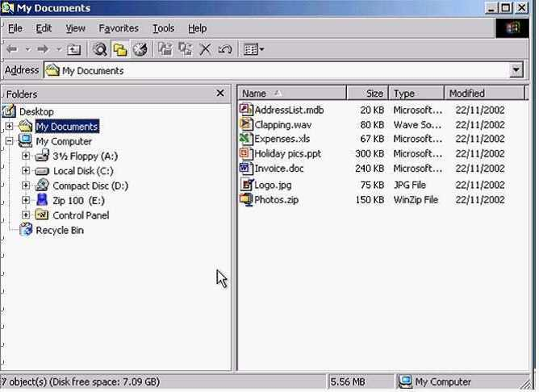Open the Favorites menu
This screenshot has height=392, width=539.
[x=119, y=28]
